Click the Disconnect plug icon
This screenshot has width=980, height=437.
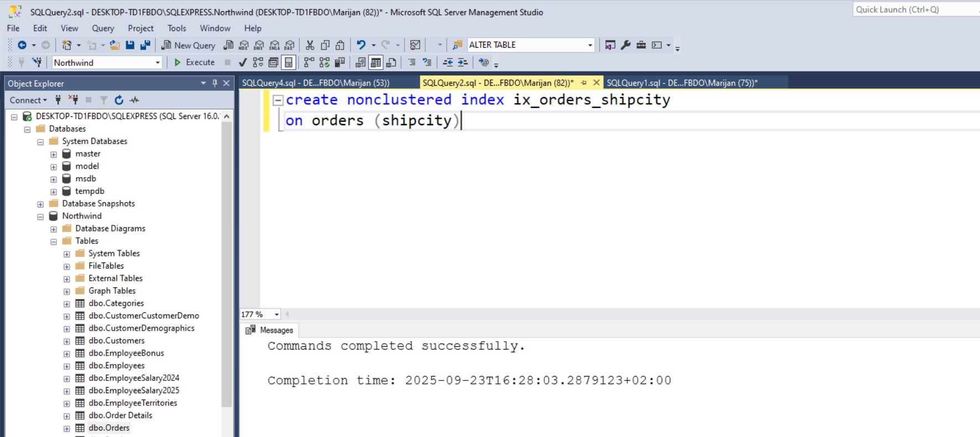click(x=73, y=100)
